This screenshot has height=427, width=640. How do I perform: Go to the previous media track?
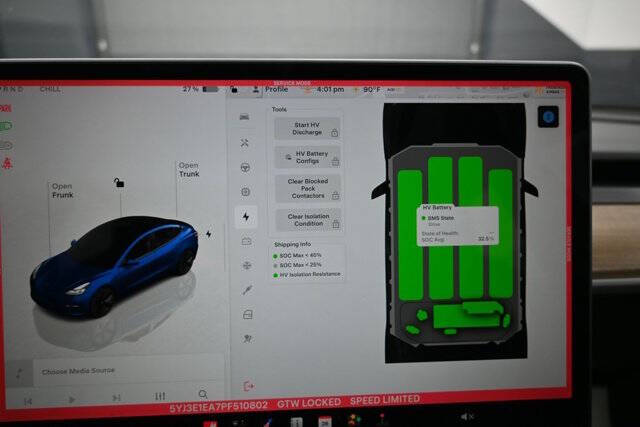coord(28,402)
